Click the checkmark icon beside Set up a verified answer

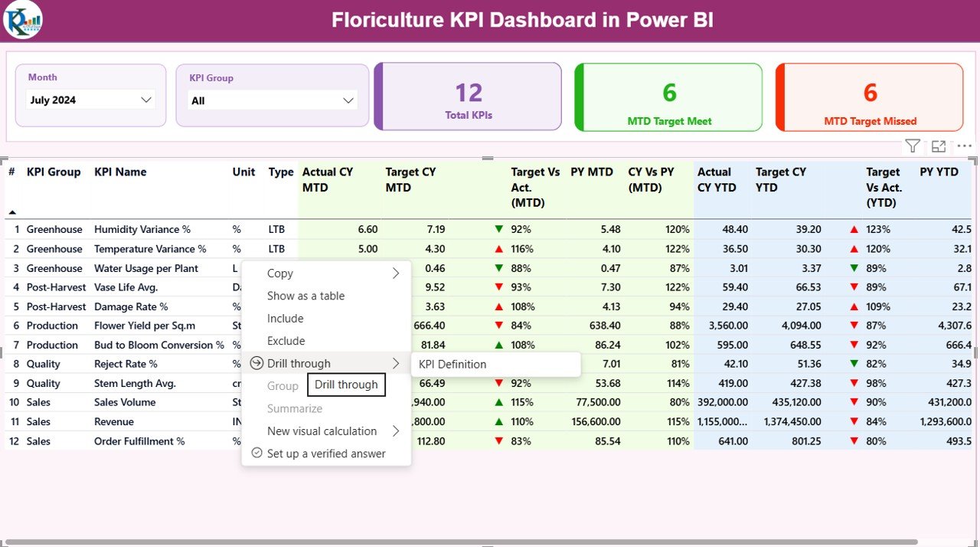[x=256, y=453]
